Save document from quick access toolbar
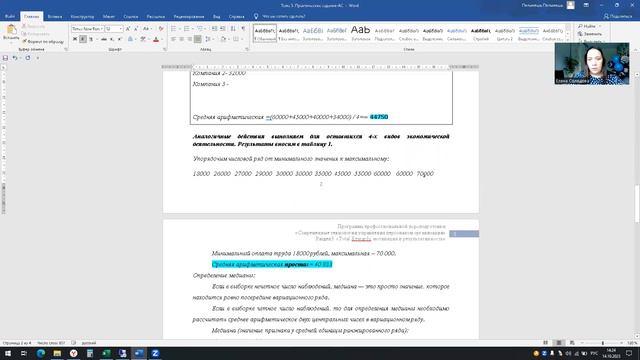640x360 pixels. tap(5, 58)
